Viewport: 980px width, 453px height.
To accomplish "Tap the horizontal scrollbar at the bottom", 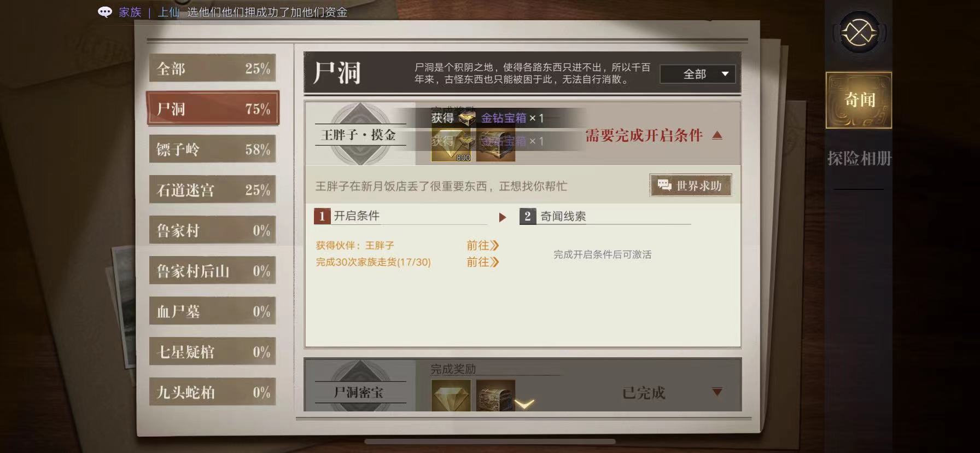I will [490, 442].
